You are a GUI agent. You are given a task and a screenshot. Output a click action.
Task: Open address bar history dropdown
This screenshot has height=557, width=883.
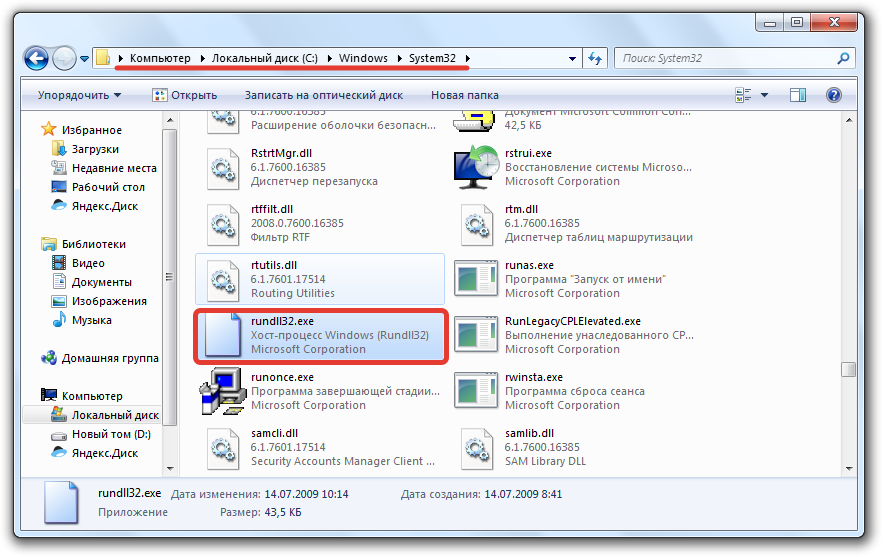[572, 59]
